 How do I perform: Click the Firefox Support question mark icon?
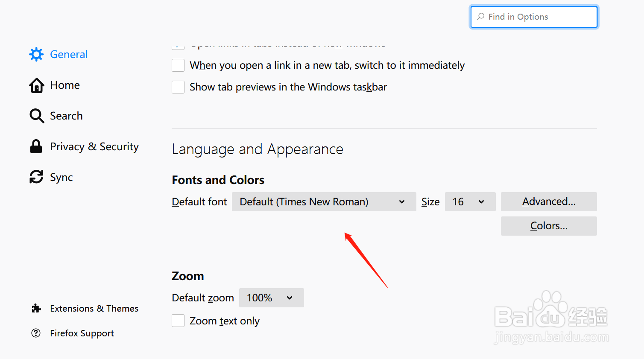point(36,333)
